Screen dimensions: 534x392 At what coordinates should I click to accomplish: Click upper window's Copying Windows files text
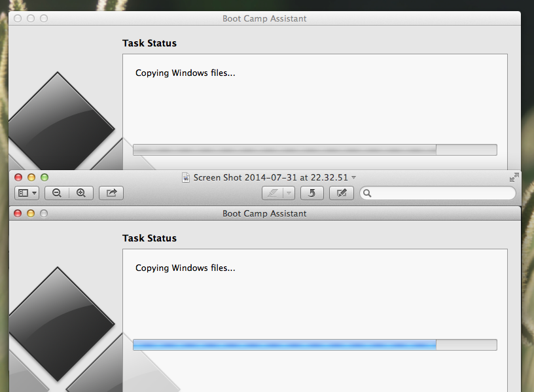click(x=185, y=73)
